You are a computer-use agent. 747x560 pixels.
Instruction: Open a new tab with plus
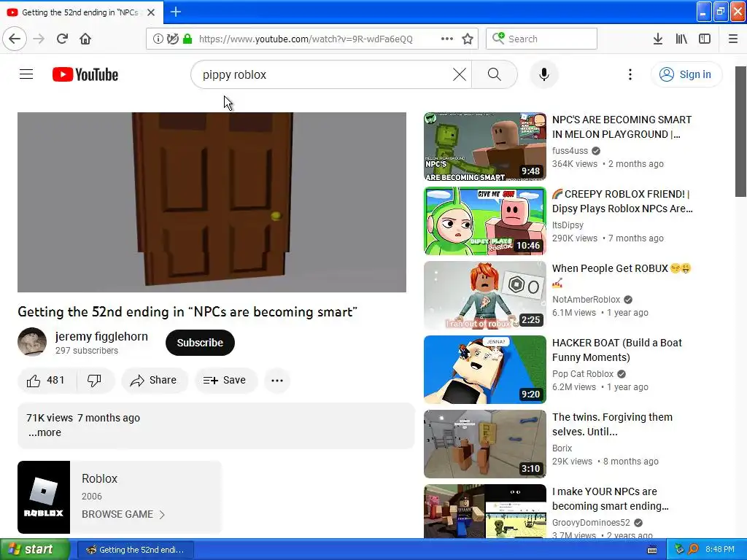(x=176, y=12)
